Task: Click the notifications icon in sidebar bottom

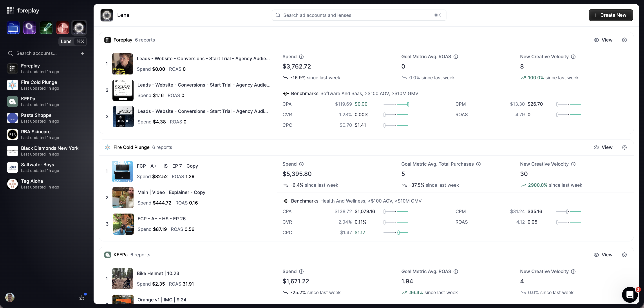Action: (82, 297)
